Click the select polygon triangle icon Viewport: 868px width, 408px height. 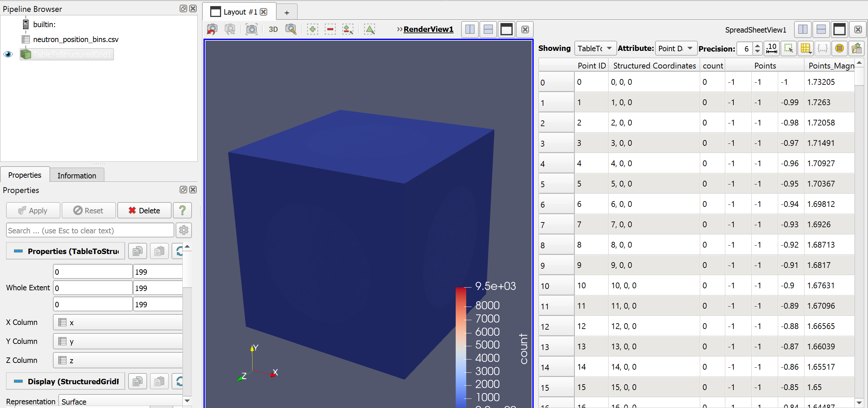click(x=370, y=30)
